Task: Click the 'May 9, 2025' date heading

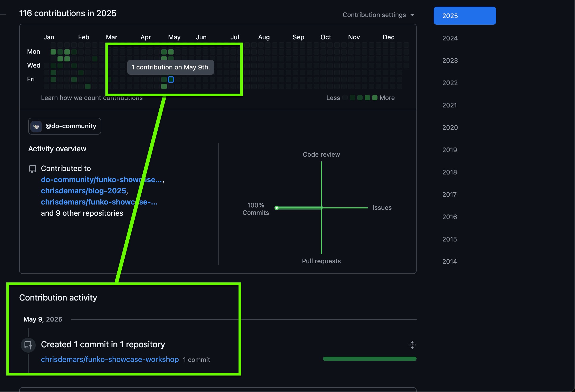Action: pos(43,319)
